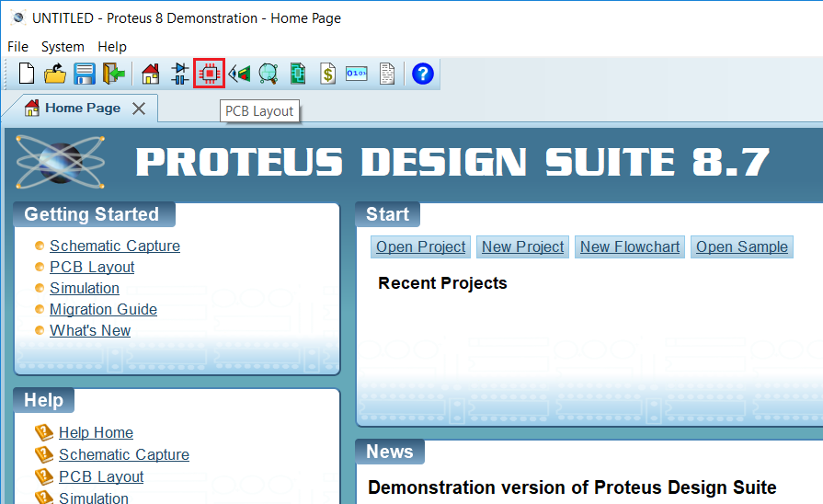The image size is (823, 504).
Task: Open the System menu
Action: pyautogui.click(x=63, y=47)
